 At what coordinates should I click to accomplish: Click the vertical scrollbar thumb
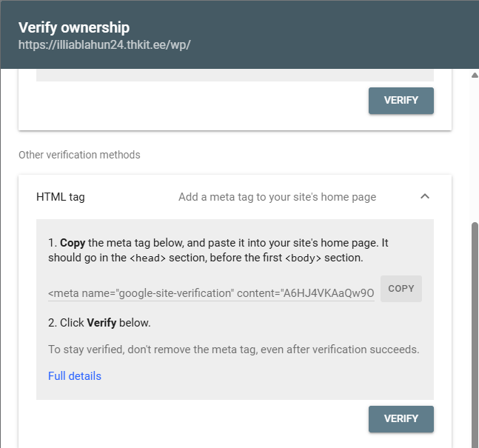tap(475, 333)
